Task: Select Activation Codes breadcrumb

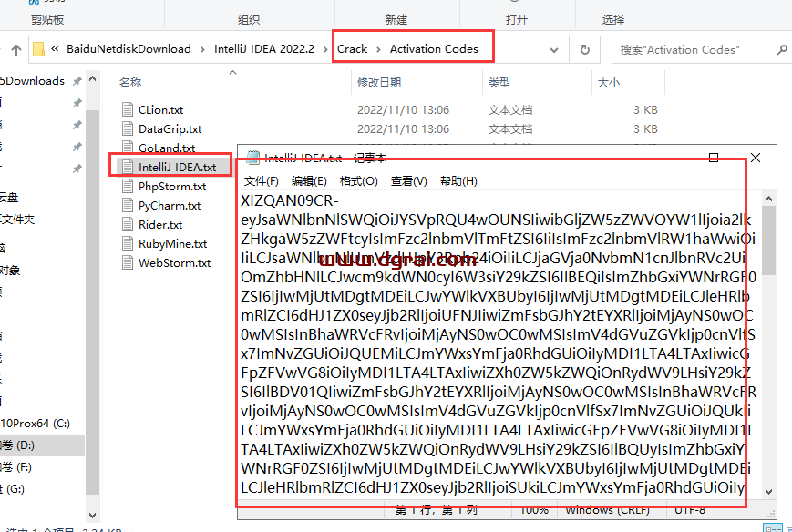Action: [434, 49]
